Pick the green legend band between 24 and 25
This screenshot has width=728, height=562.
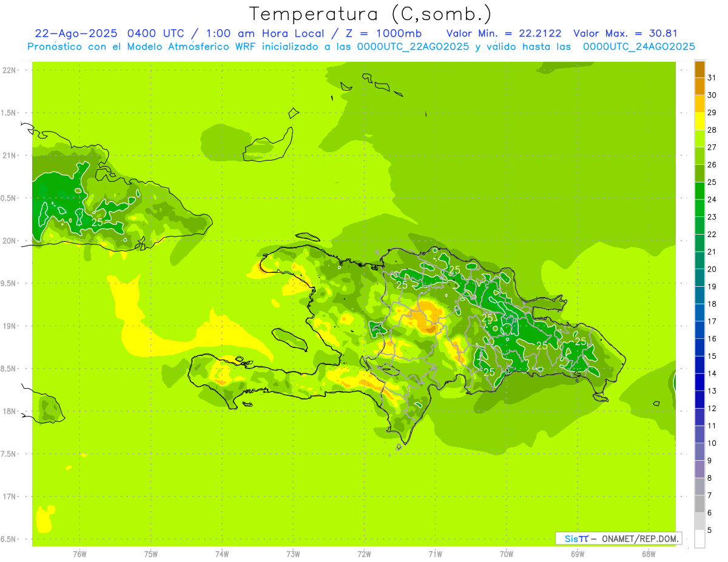point(699,191)
